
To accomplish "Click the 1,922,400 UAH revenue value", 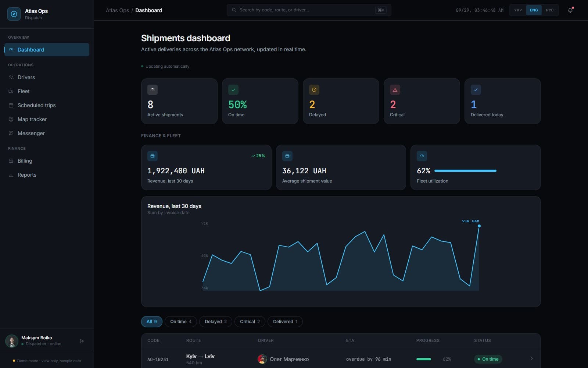I will (176, 171).
